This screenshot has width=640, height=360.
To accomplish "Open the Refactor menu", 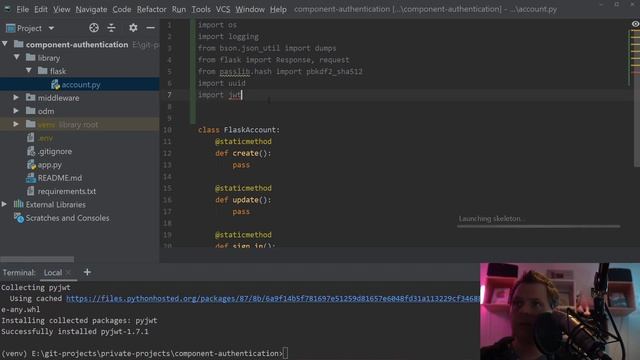I will pos(151,9).
